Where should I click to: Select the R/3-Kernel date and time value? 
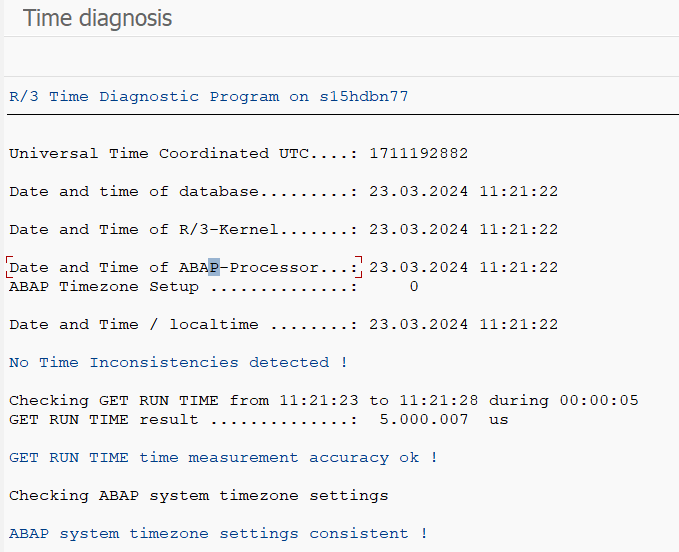point(463,230)
